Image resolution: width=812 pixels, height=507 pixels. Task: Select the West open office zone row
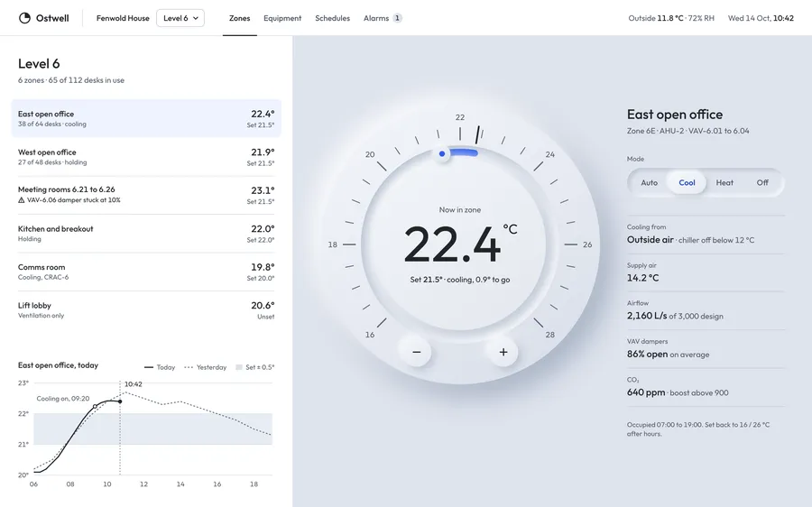click(x=146, y=157)
